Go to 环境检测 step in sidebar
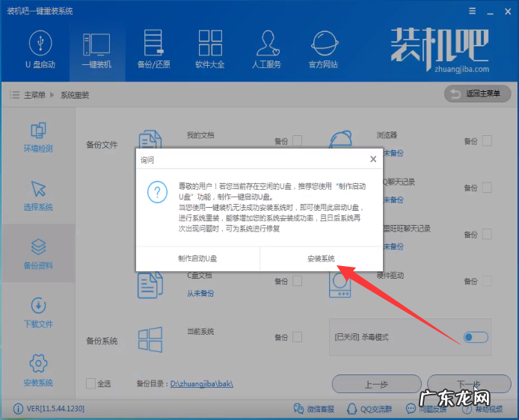This screenshot has height=420, width=519. pos(38,137)
